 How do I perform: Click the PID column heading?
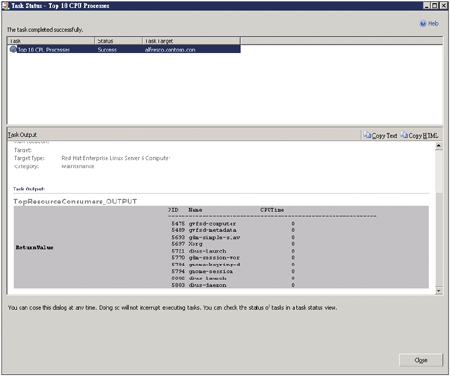coord(173,210)
